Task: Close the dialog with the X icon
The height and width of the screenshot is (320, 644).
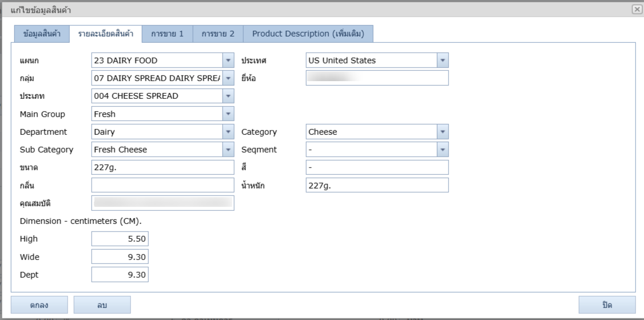Action: 637,9
